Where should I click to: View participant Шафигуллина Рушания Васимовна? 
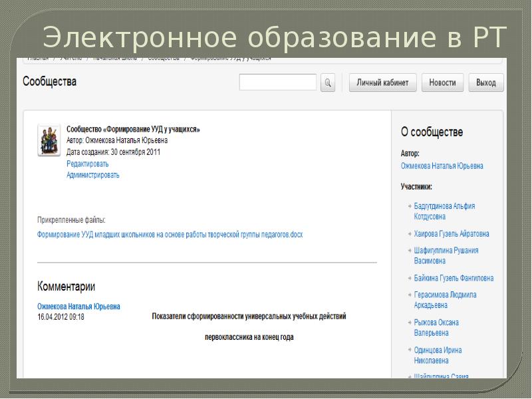pos(446,256)
